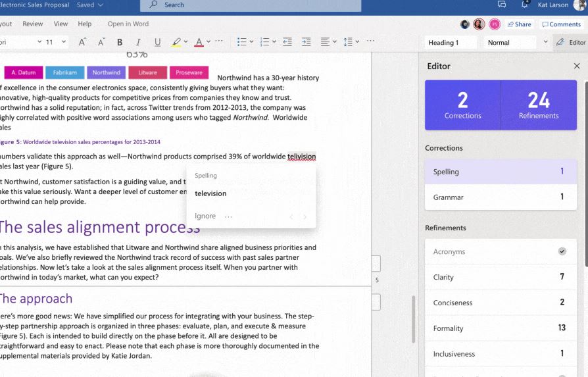Open Kat Larson account menu
The height and width of the screenshot is (377, 588).
562,5
